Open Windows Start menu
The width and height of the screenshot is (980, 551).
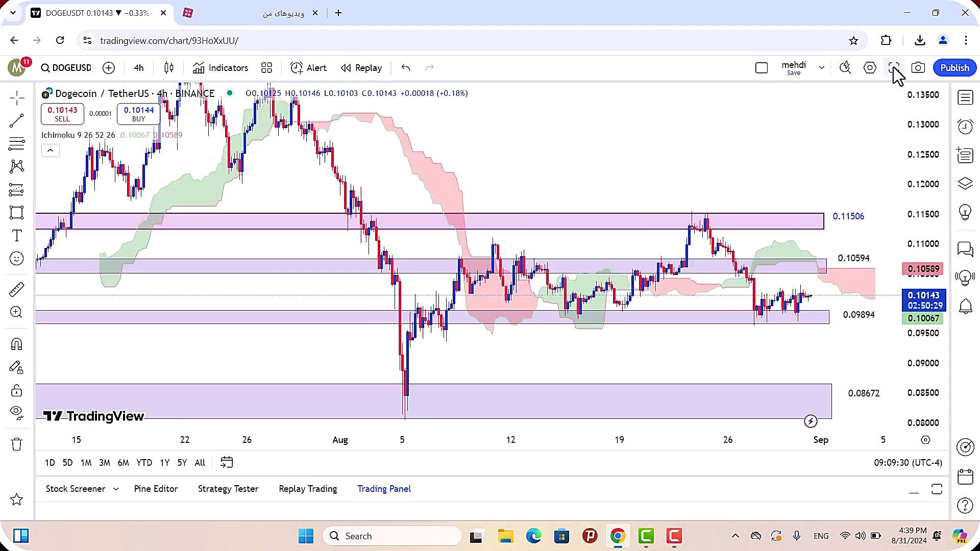(306, 536)
